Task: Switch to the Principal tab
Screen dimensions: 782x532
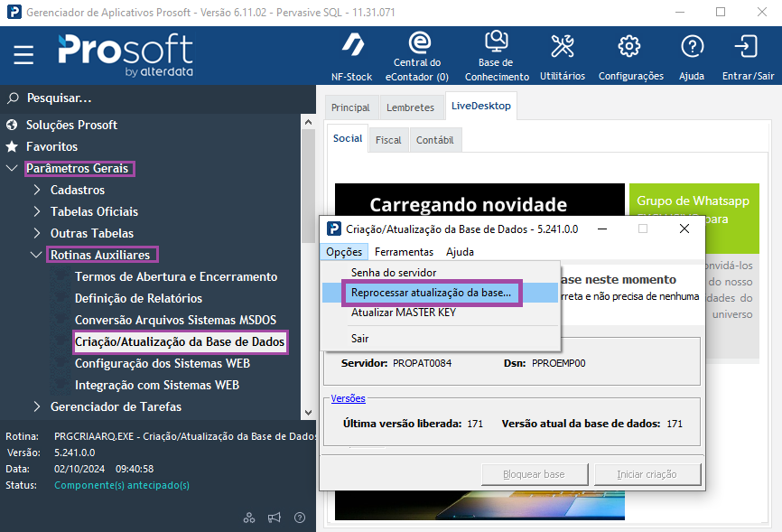Action: (x=350, y=107)
